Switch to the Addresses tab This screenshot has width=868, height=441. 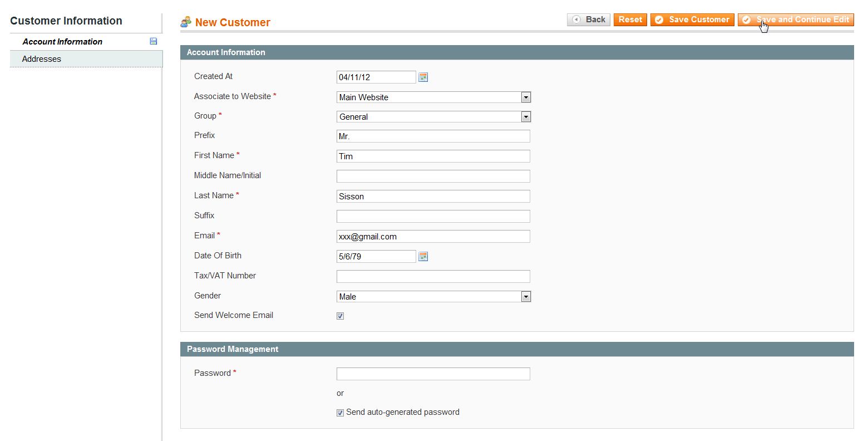pyautogui.click(x=42, y=59)
